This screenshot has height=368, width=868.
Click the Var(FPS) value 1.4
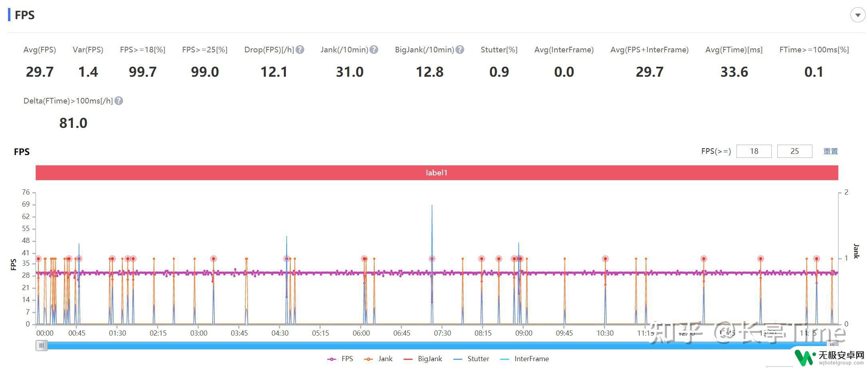[x=88, y=72]
